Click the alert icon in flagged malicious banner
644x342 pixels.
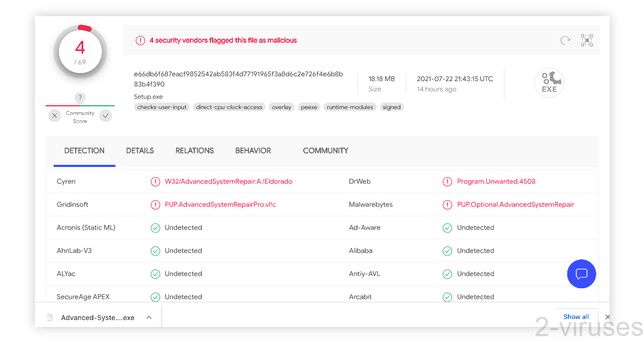click(x=140, y=40)
